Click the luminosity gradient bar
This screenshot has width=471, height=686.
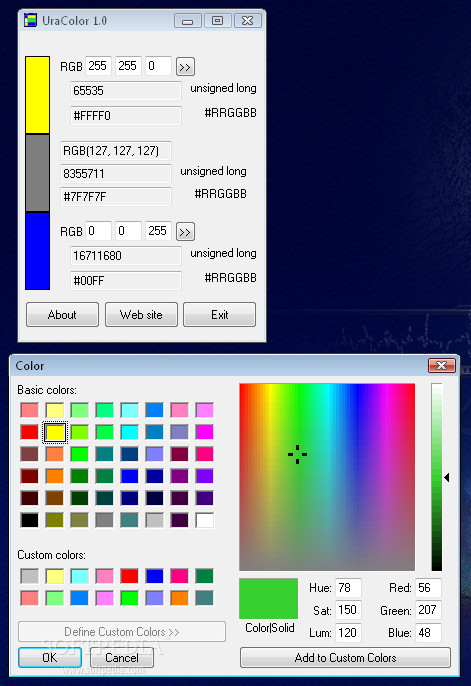point(436,477)
